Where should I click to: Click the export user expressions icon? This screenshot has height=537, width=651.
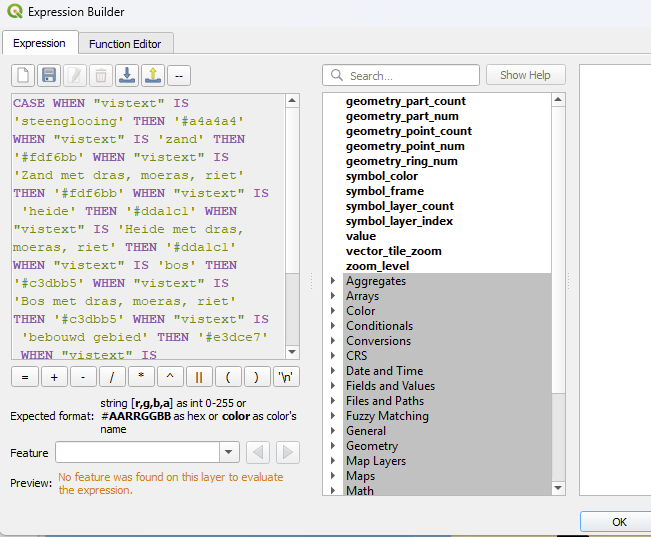point(153,76)
